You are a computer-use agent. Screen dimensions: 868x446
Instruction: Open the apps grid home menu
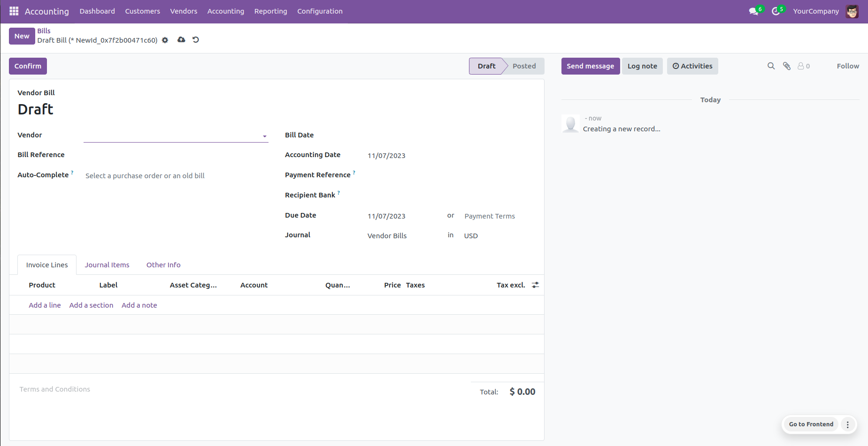click(14, 11)
